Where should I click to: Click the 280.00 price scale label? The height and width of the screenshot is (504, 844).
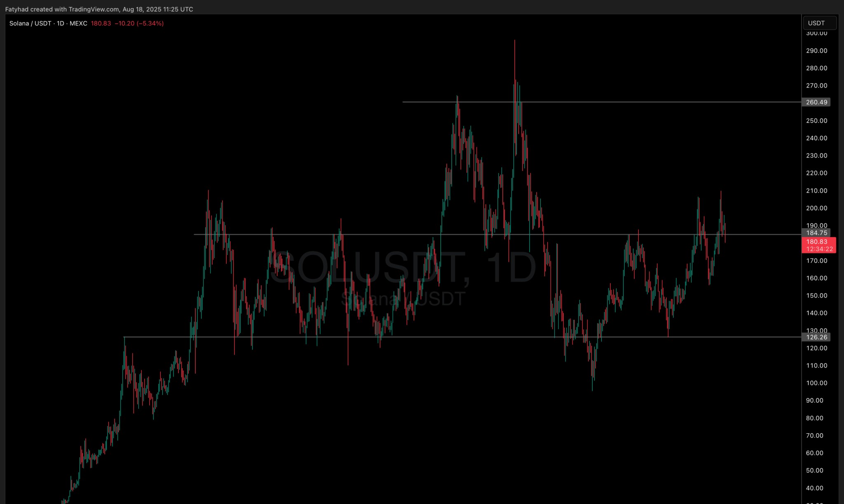click(x=816, y=68)
